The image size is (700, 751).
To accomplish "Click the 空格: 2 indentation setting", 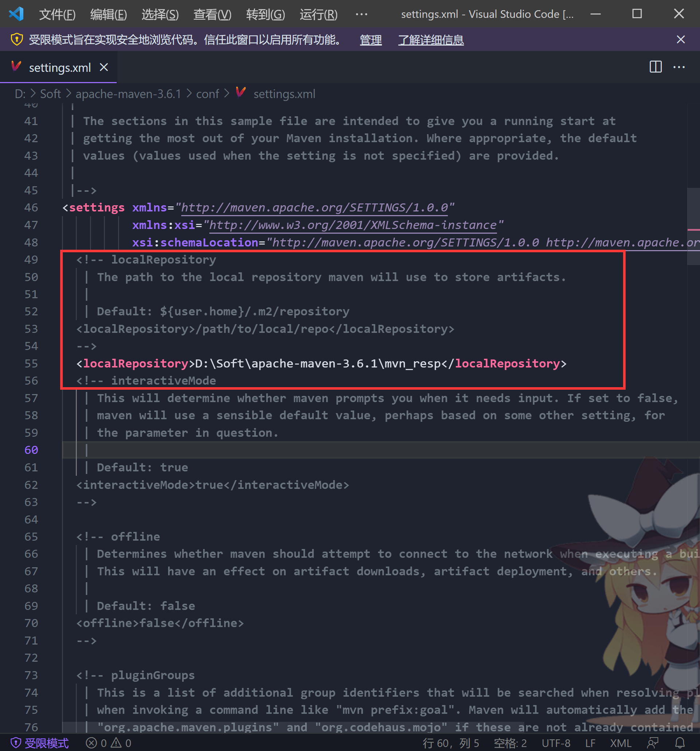I will pos(510,743).
